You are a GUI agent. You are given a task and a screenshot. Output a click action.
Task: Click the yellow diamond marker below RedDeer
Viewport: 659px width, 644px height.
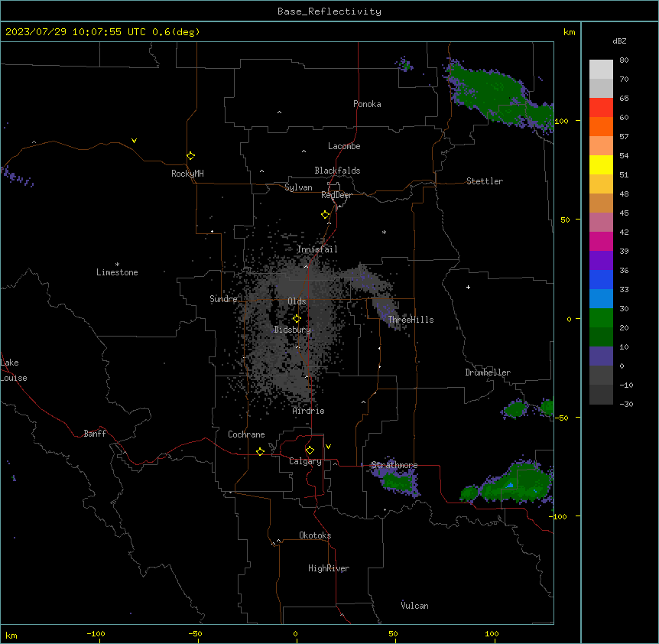(325, 215)
